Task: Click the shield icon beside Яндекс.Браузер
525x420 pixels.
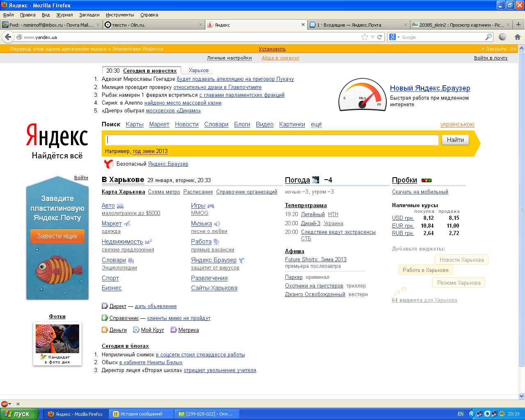Action: tap(242, 260)
